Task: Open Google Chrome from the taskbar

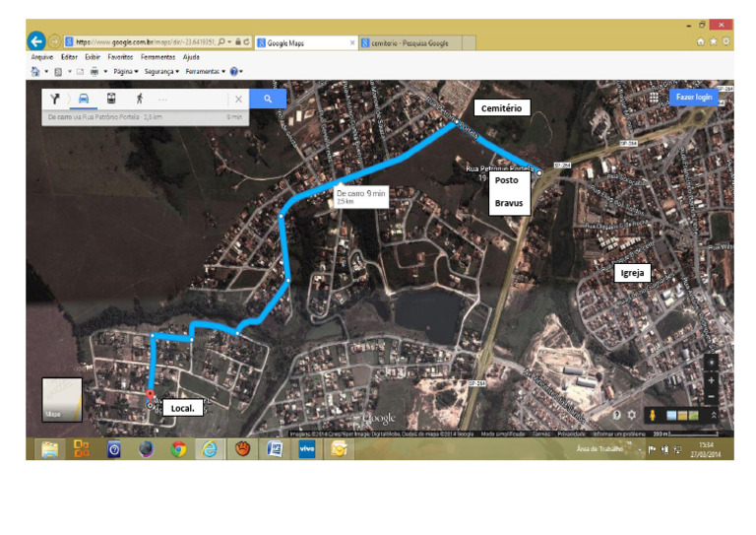Action: pyautogui.click(x=178, y=449)
